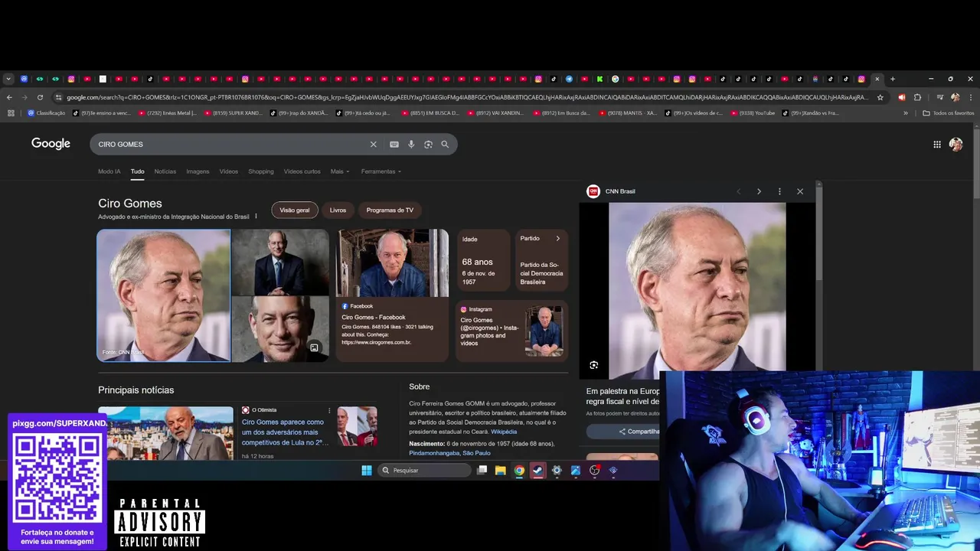Open Task View on taskbar
This screenshot has width=980, height=551.
click(x=482, y=471)
